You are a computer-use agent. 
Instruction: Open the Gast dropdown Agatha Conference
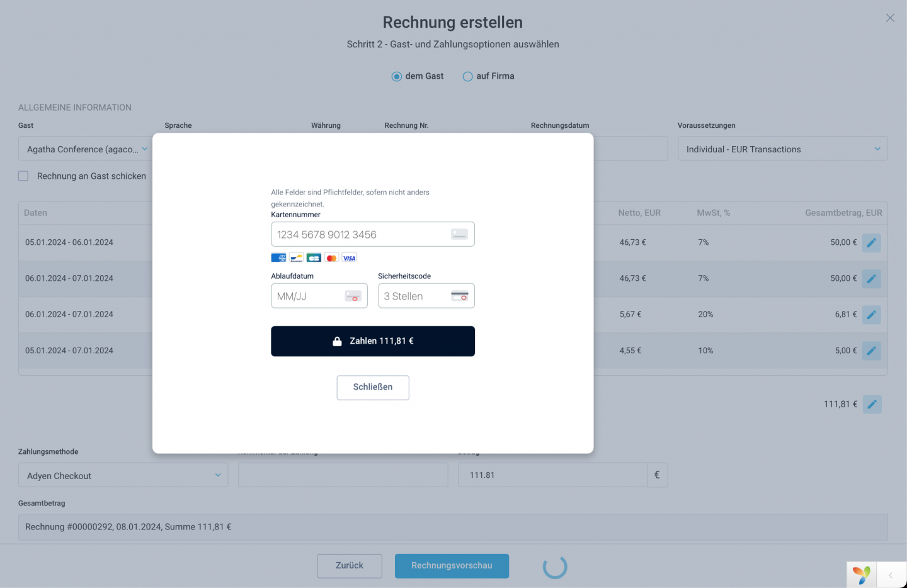(86, 149)
